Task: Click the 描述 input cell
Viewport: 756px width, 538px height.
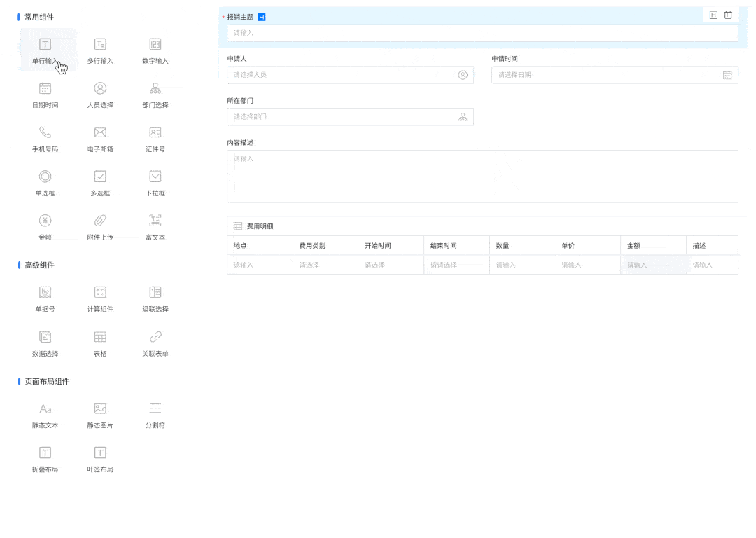Action: (x=712, y=265)
